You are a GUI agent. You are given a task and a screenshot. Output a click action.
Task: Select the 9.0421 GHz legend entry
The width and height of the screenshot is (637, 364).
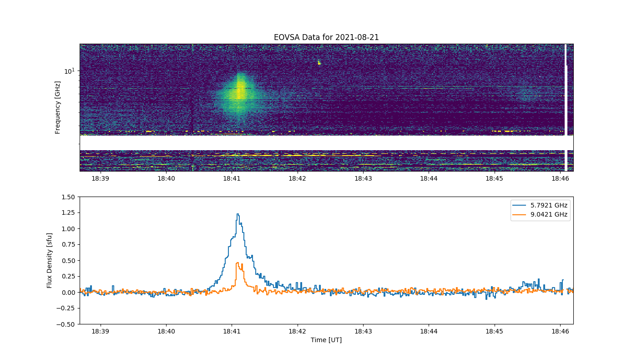pos(549,215)
